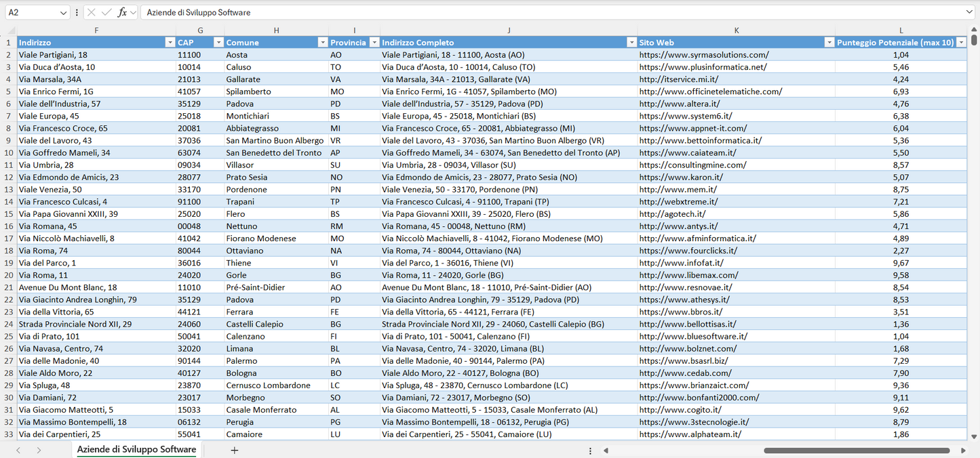Click the left scroll arrow on horizontal scrollbar
The image size is (980, 458).
click(606, 449)
